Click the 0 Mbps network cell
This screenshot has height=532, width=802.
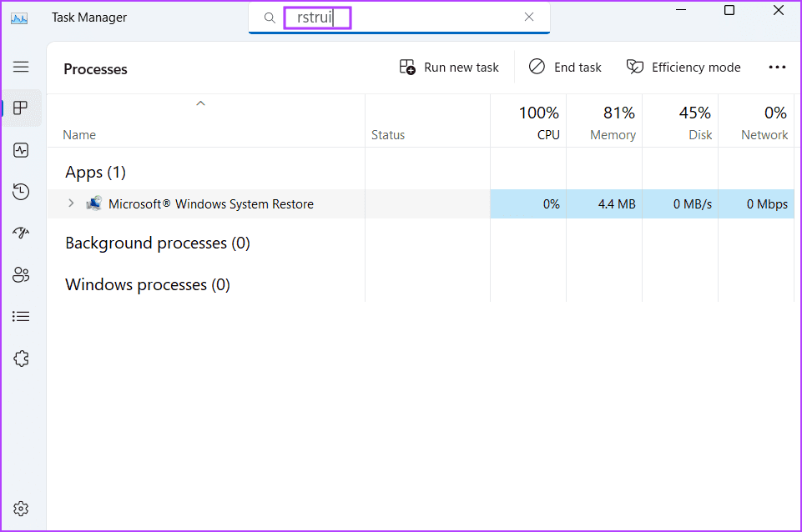[756, 204]
